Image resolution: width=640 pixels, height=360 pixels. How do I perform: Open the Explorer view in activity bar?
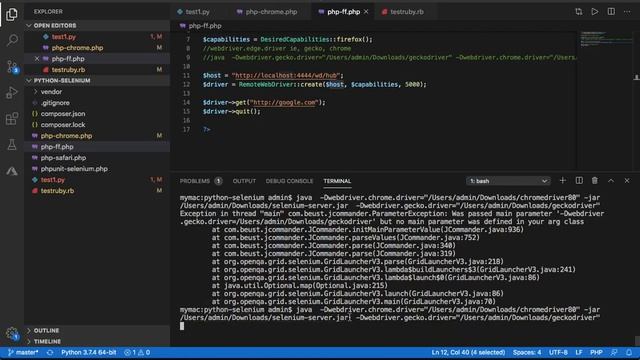(x=12, y=14)
